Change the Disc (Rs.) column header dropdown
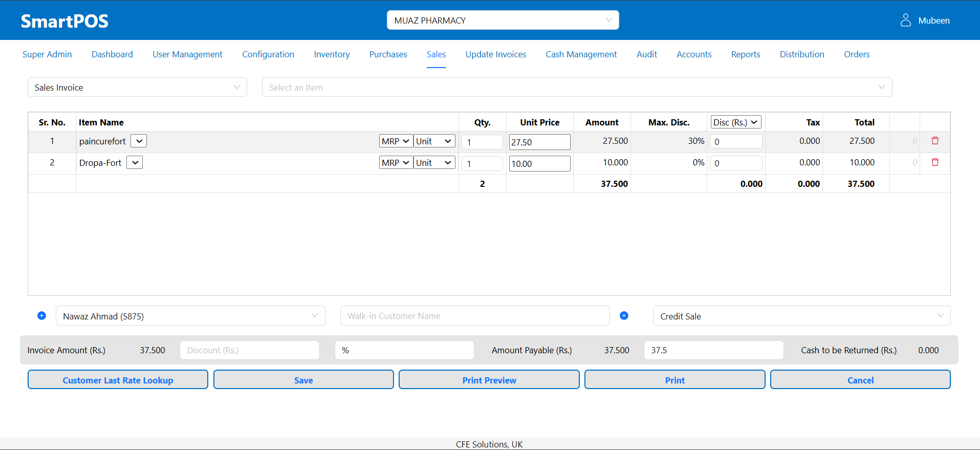Screen dimensions: 980x450 point(736,122)
